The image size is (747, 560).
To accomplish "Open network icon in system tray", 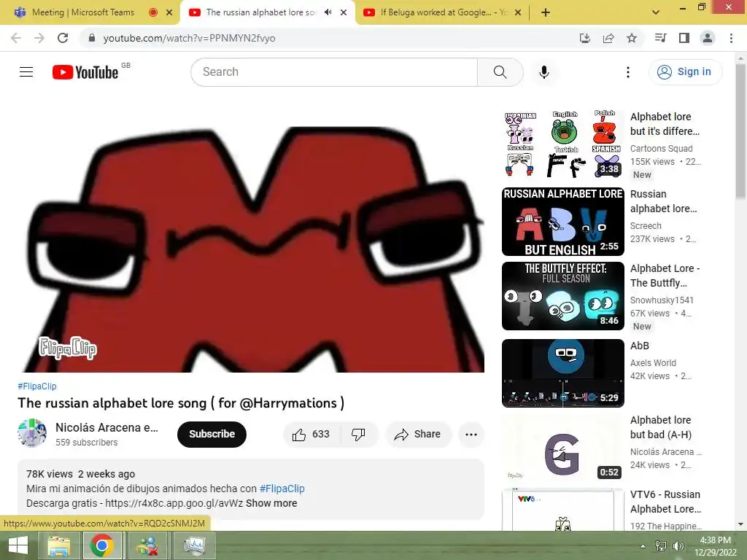I will pyautogui.click(x=661, y=546).
